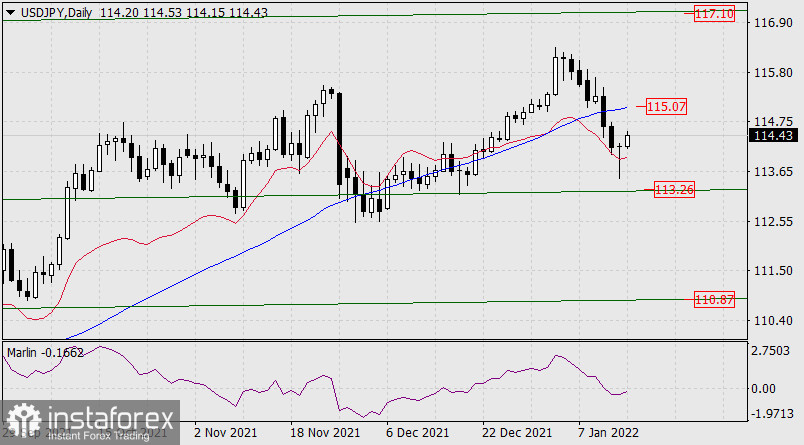The image size is (804, 445).
Task: Click the 2.7503 oscillator scale value
Action: click(x=771, y=351)
